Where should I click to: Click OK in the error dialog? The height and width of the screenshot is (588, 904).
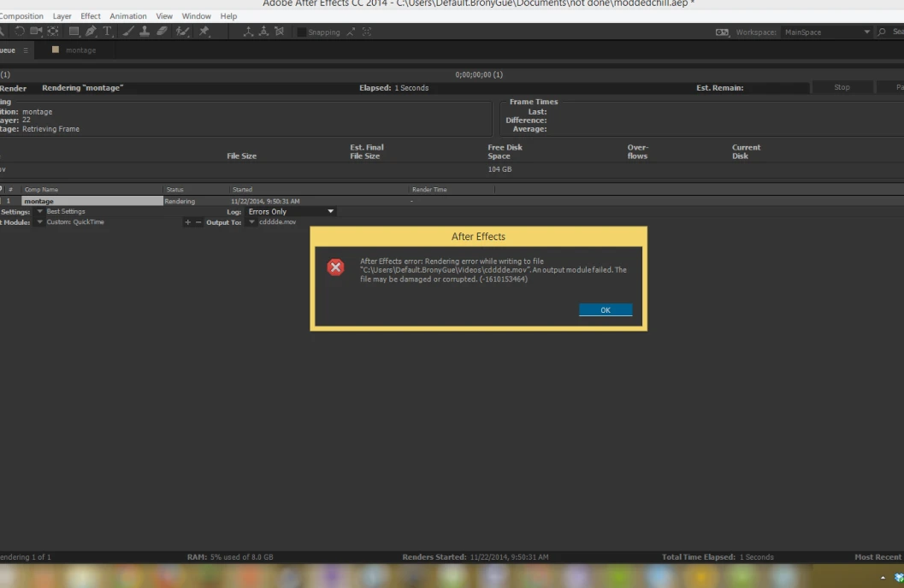(606, 310)
